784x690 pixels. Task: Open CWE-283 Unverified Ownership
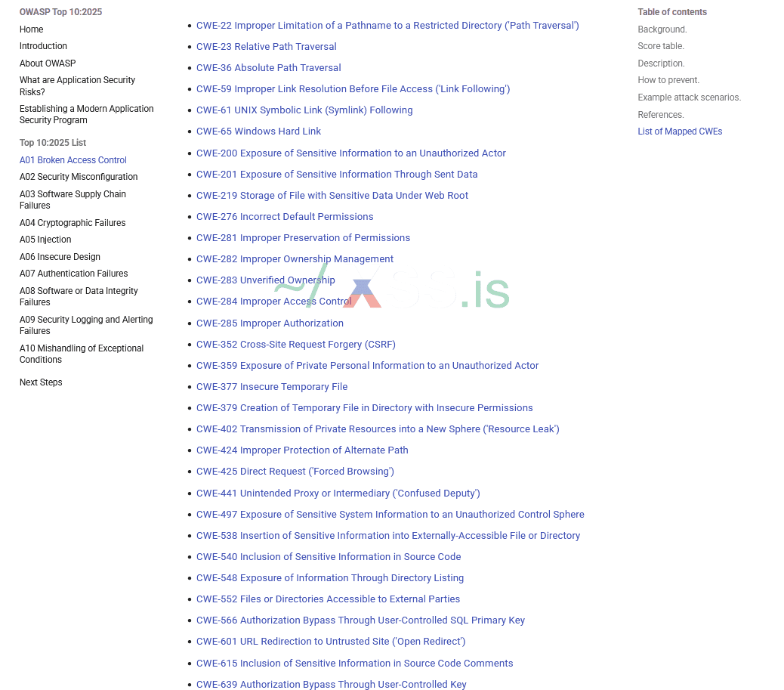(x=266, y=280)
